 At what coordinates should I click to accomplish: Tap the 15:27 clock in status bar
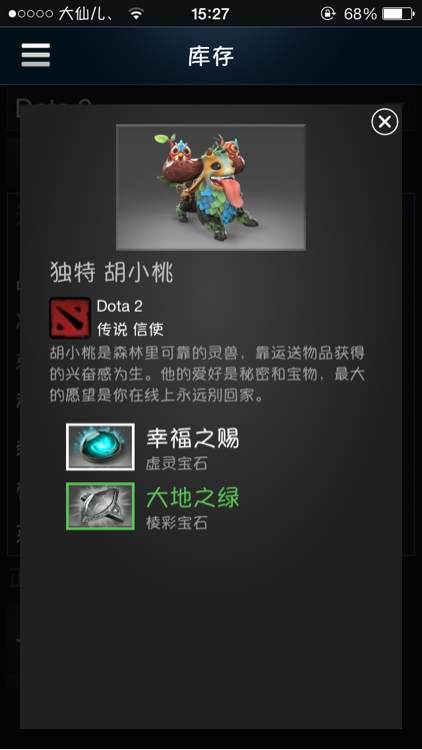tap(210, 14)
